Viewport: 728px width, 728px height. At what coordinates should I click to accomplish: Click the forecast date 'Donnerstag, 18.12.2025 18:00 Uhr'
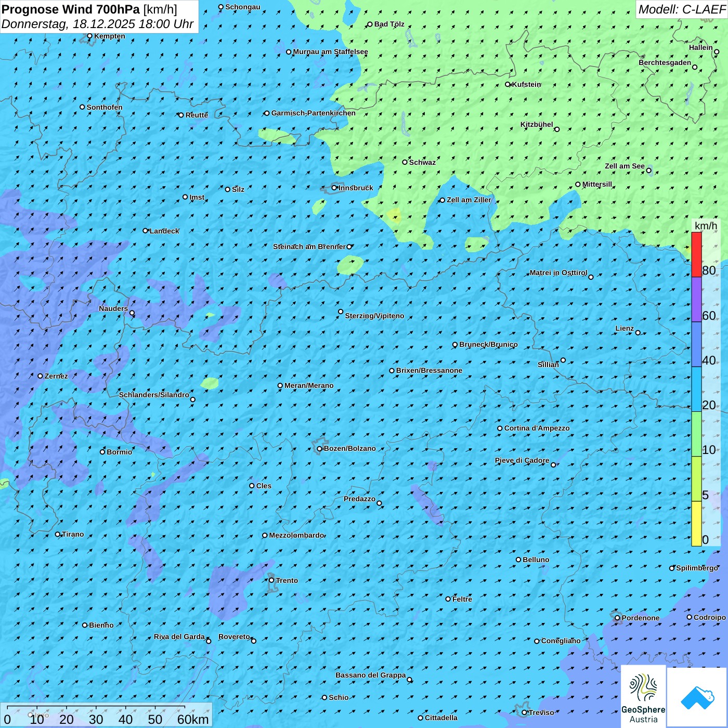pyautogui.click(x=98, y=24)
